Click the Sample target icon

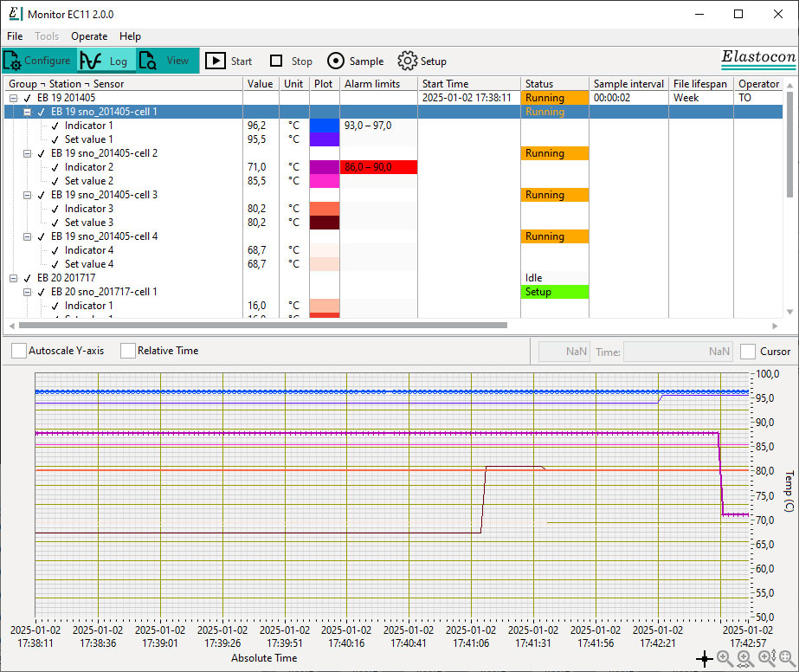(336, 61)
